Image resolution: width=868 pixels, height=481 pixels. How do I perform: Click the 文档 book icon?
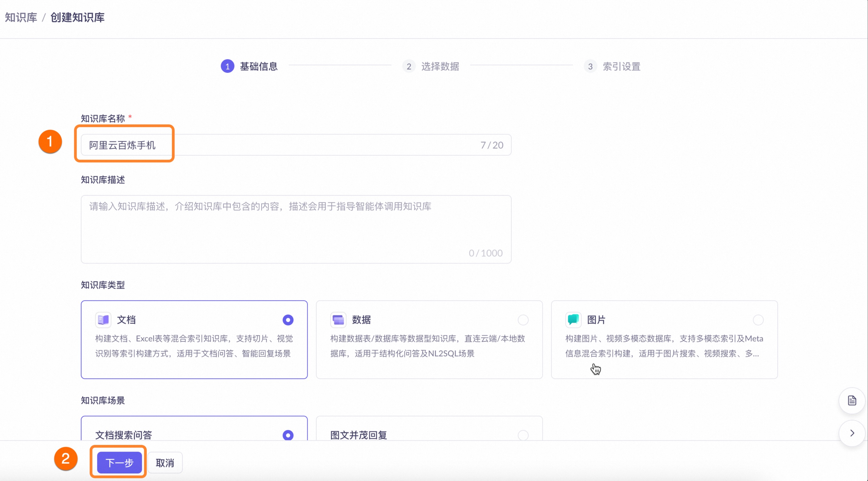[x=103, y=320]
